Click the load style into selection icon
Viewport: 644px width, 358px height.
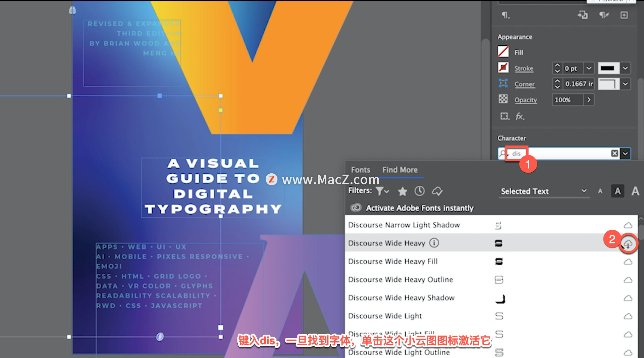[583, 15]
